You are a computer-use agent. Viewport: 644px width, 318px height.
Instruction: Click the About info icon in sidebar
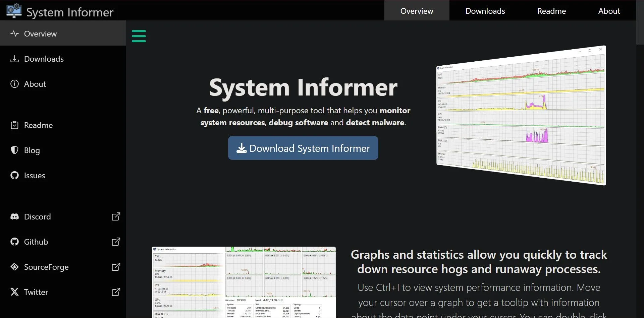14,84
